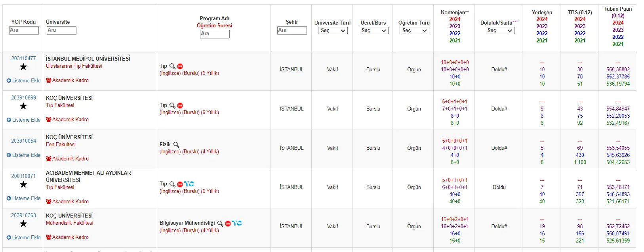Expand the Öğretim Türü Seç dropdown
This screenshot has width=644, height=252.
pyautogui.click(x=414, y=31)
